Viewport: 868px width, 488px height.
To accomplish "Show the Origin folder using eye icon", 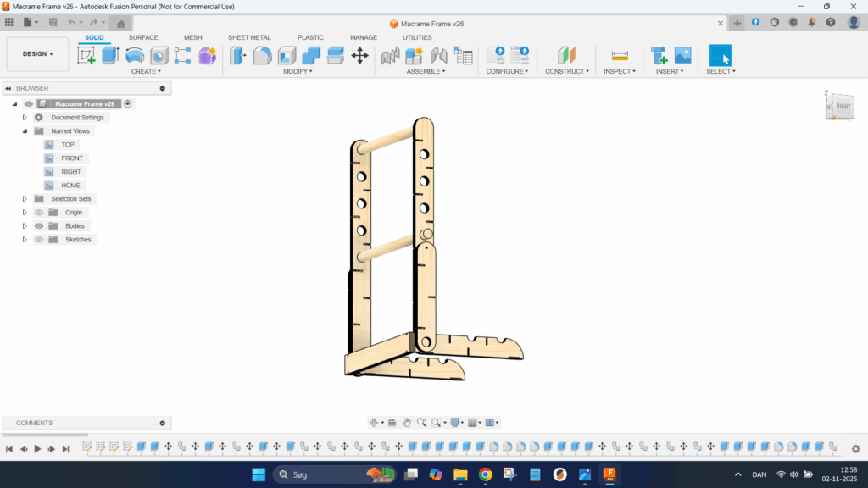I will [x=39, y=213].
